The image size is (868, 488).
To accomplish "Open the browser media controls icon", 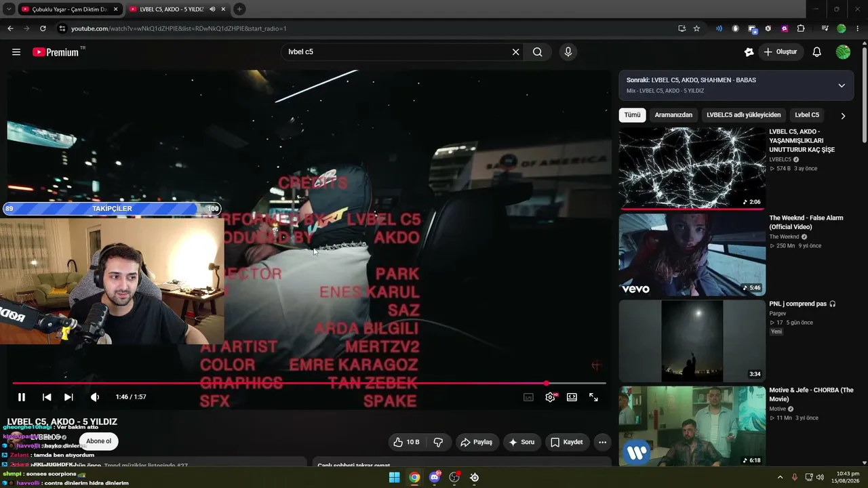I will point(825,28).
